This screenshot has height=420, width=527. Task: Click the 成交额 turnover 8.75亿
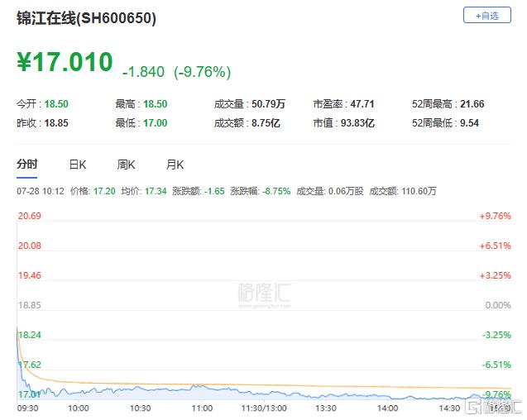pos(266,123)
